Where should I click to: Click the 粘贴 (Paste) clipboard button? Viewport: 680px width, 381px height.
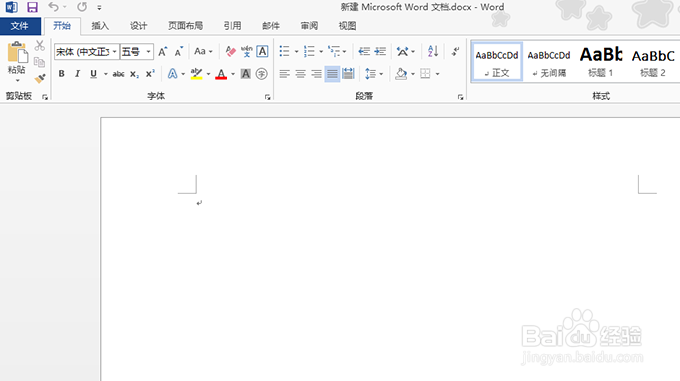[x=17, y=57]
